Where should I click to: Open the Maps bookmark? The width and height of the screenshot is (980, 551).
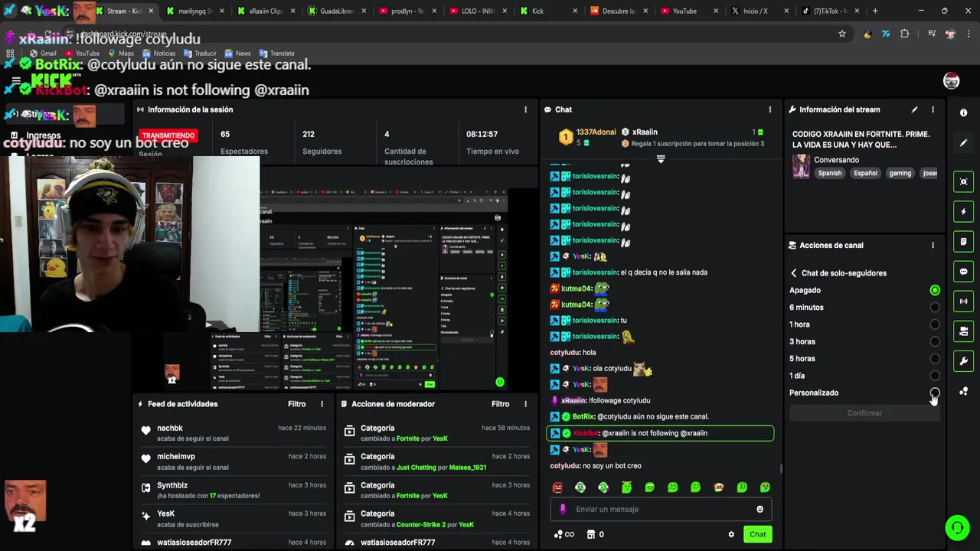[121, 54]
